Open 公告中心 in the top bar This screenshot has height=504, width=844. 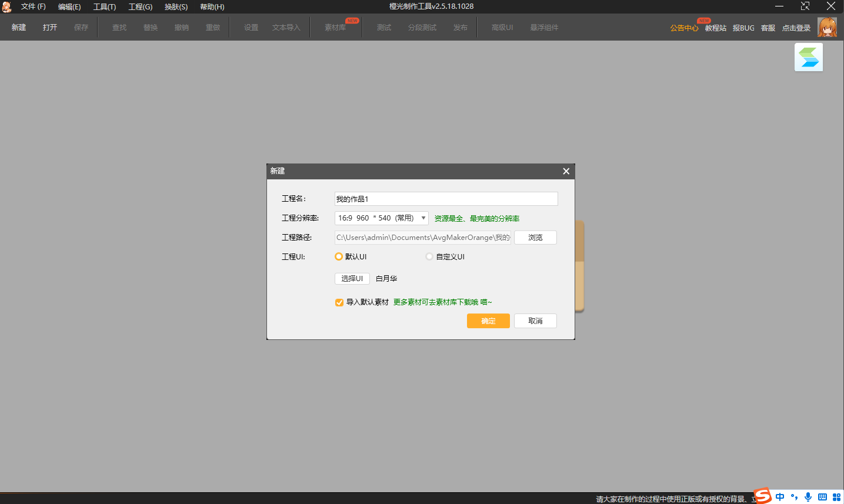[684, 28]
